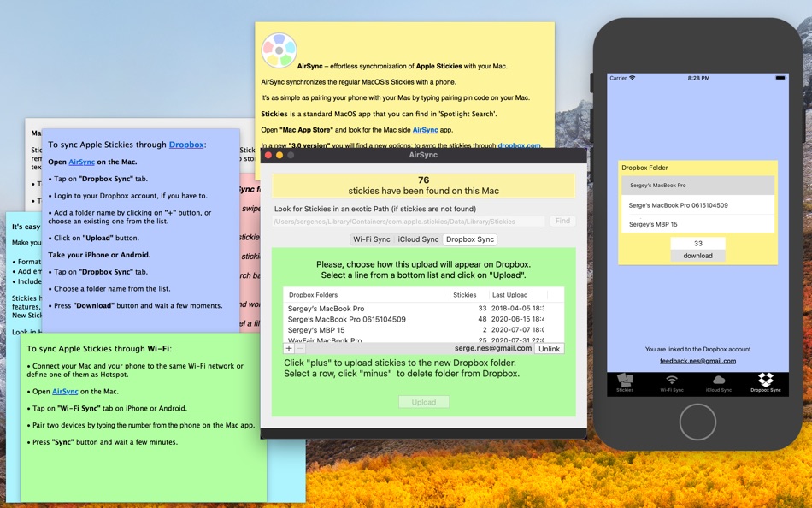Click the Unlink button

click(549, 349)
